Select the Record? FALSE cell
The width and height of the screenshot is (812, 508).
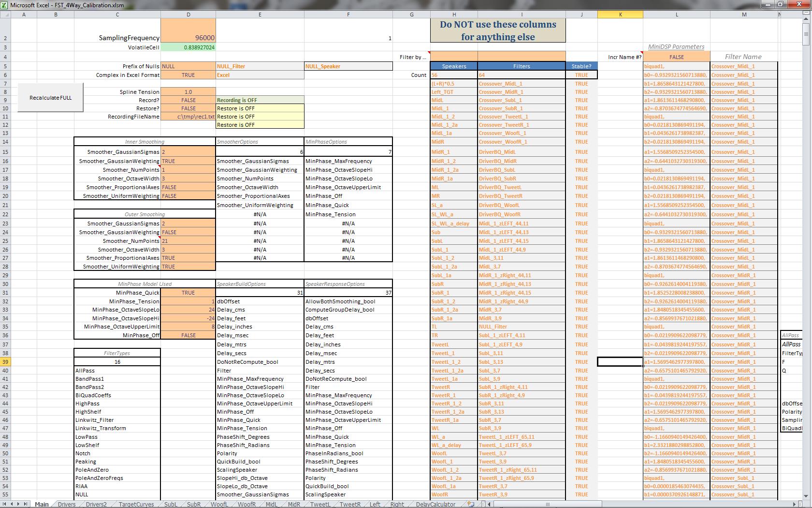[x=188, y=100]
